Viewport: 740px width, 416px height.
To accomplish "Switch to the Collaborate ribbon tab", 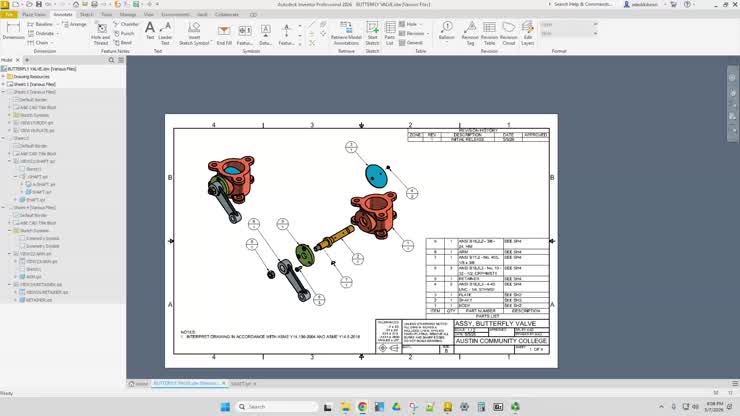I will click(x=227, y=15).
